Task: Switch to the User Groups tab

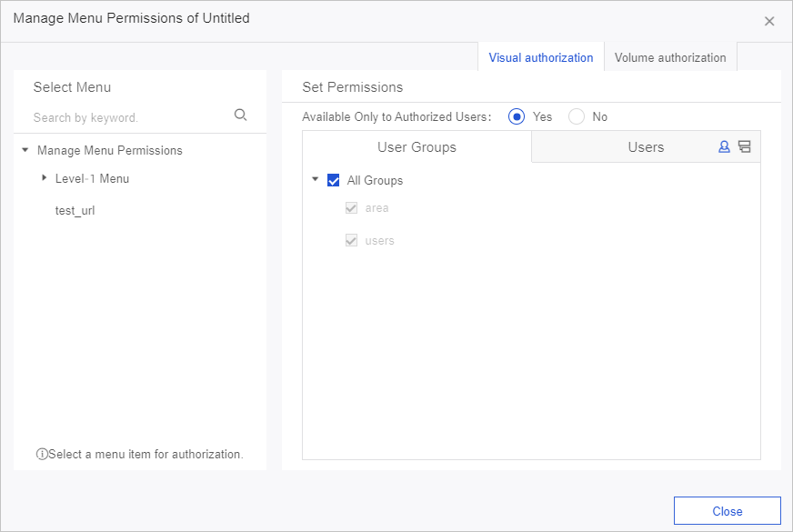Action: [416, 146]
